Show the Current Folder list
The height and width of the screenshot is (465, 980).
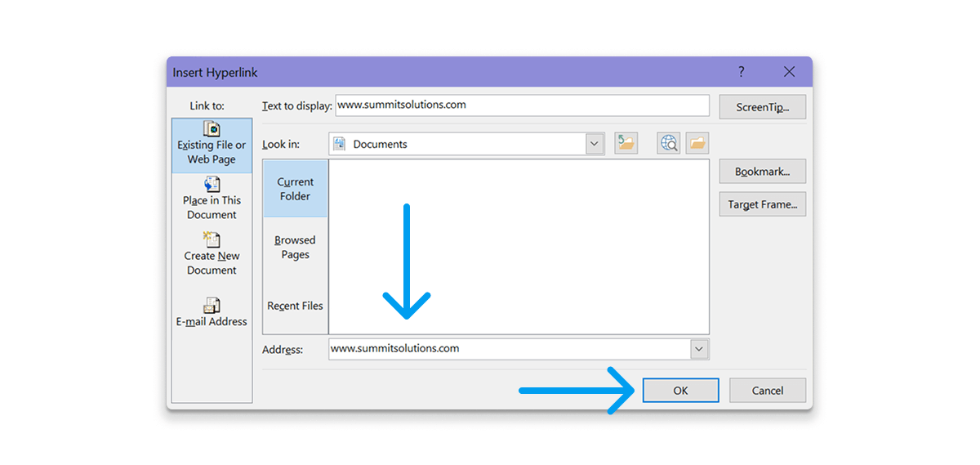[295, 189]
